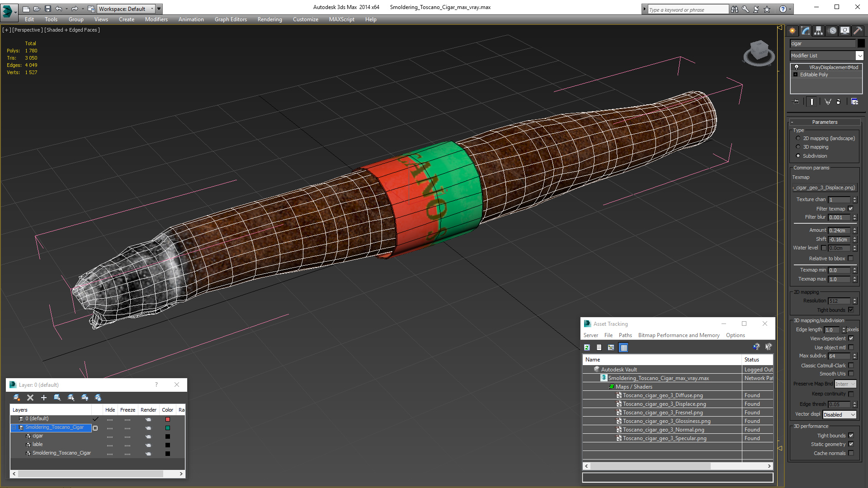Open Undo history dropdown arrow

[66, 9]
